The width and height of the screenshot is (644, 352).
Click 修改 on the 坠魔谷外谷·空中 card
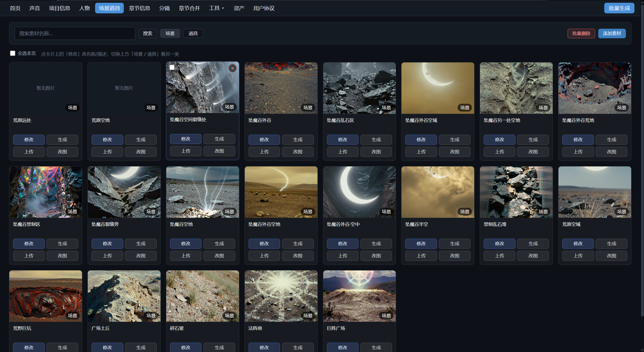click(343, 243)
